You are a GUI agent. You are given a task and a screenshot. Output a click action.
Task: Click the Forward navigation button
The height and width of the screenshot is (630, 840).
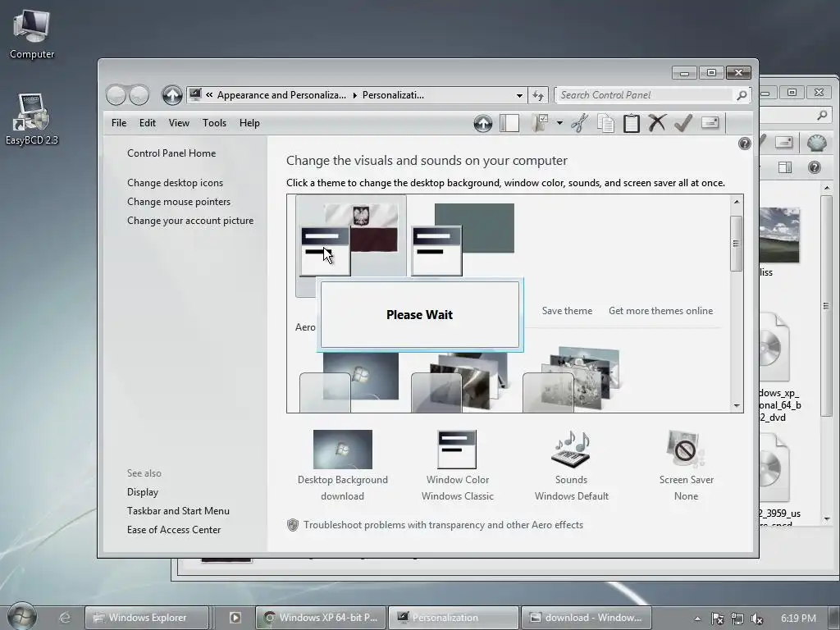tap(139, 95)
